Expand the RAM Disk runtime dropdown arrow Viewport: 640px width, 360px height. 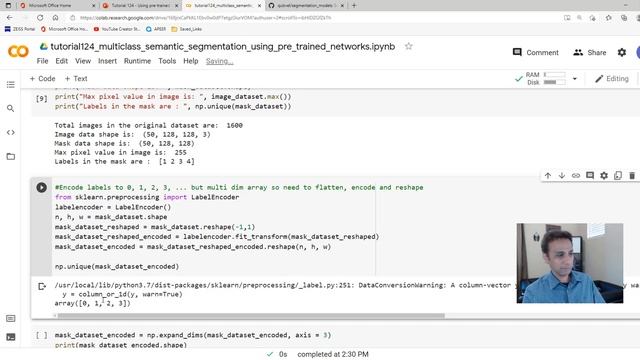[x=575, y=78]
